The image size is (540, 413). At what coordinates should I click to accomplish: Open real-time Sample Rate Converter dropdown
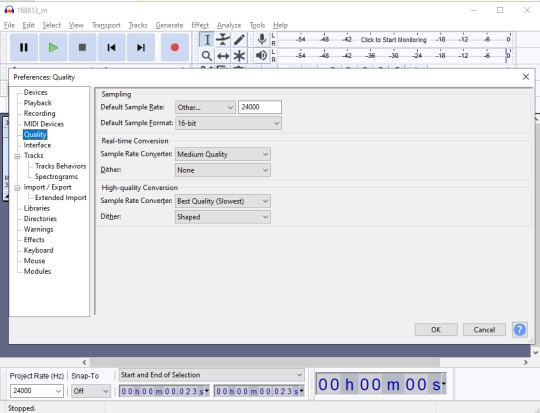pyautogui.click(x=223, y=154)
